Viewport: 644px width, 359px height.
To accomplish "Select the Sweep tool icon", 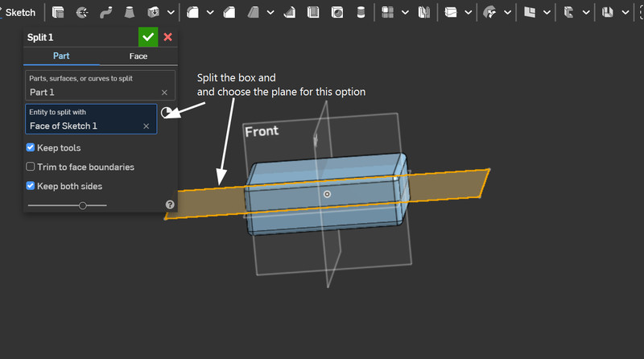I will point(106,13).
